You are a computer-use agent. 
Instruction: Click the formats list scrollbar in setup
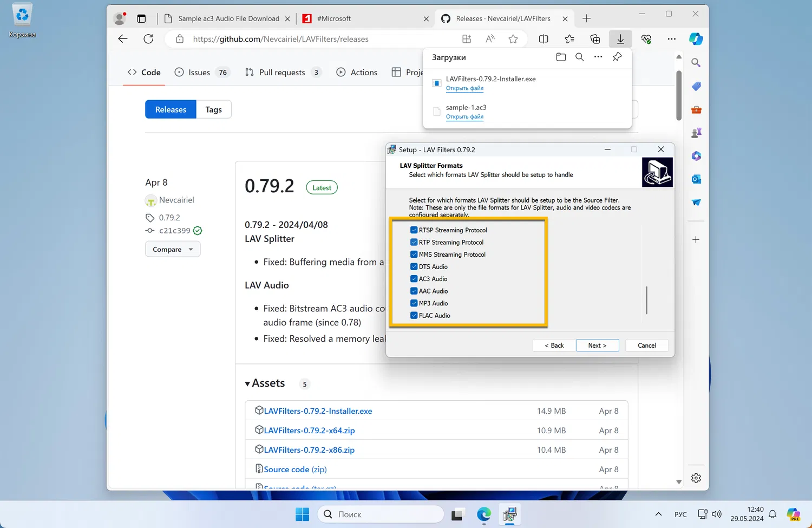[646, 300]
